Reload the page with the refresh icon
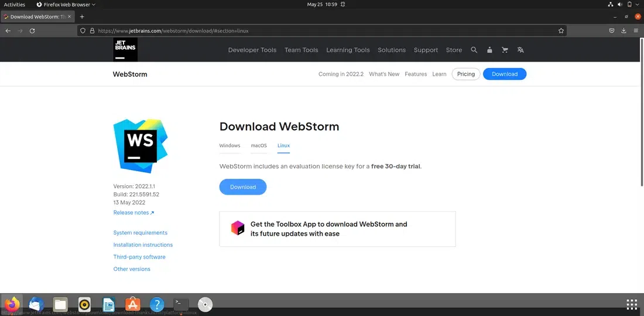 32,31
